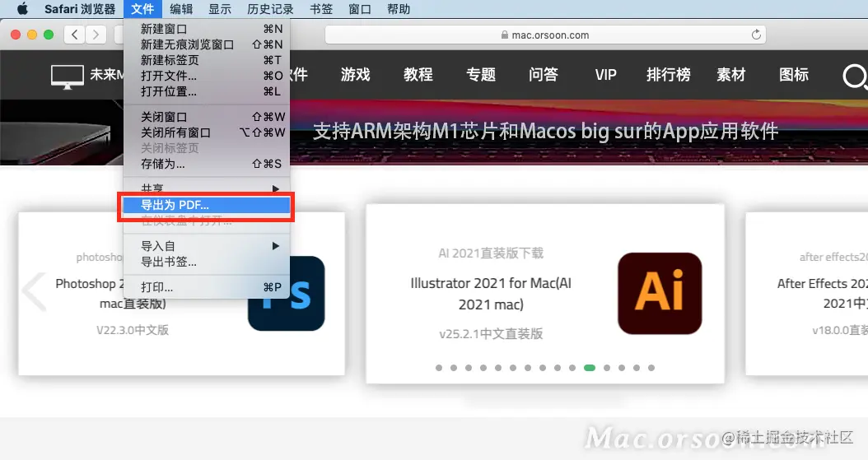Viewport: 868px width, 460px height.
Task: Close the open 文件 menu
Action: point(142,9)
